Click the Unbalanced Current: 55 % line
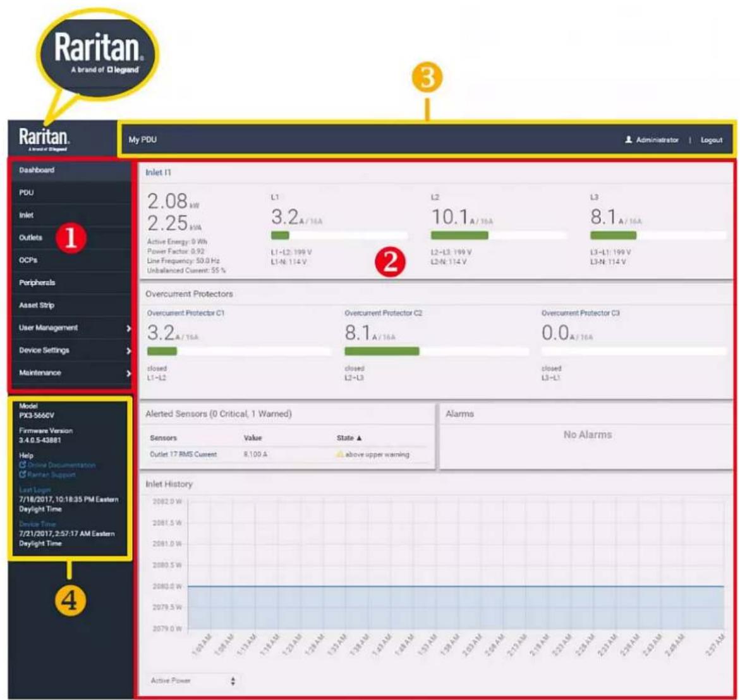 (186, 271)
